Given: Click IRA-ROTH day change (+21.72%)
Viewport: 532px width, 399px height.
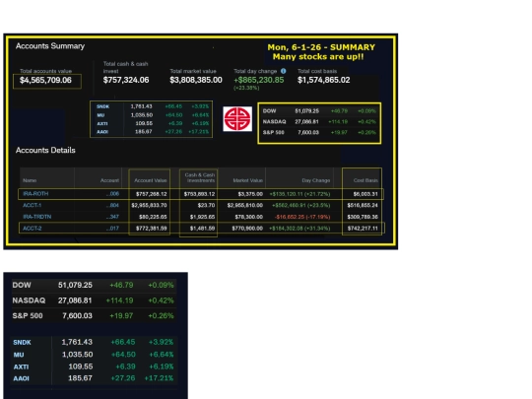Looking at the screenshot, I should click(x=299, y=194).
